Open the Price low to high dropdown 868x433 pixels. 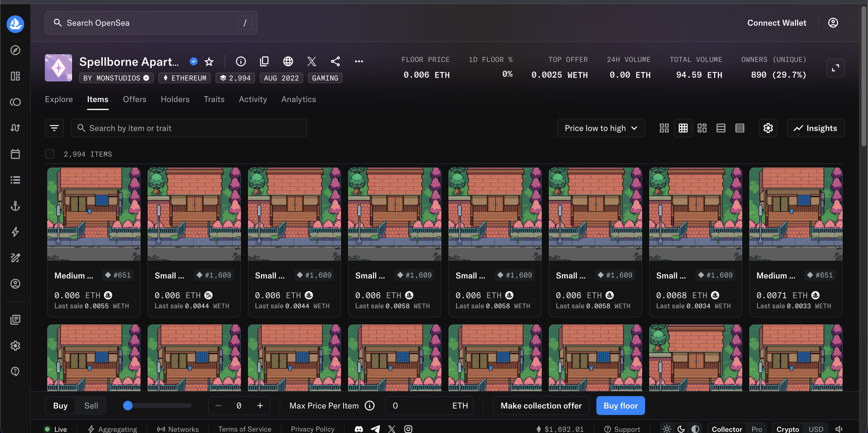point(601,128)
